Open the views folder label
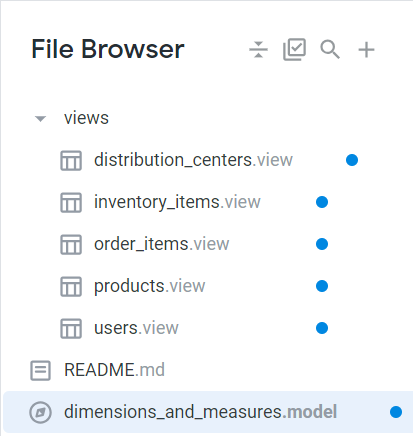 coord(86,118)
